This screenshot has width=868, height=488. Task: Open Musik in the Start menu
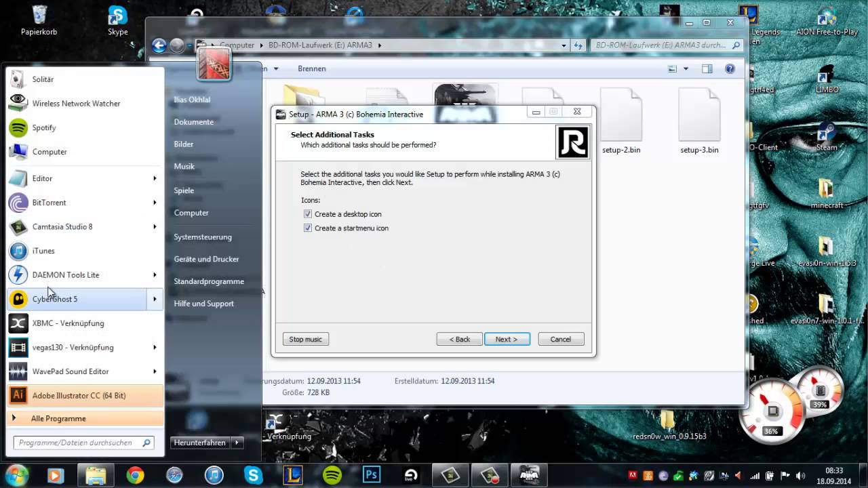pos(184,166)
